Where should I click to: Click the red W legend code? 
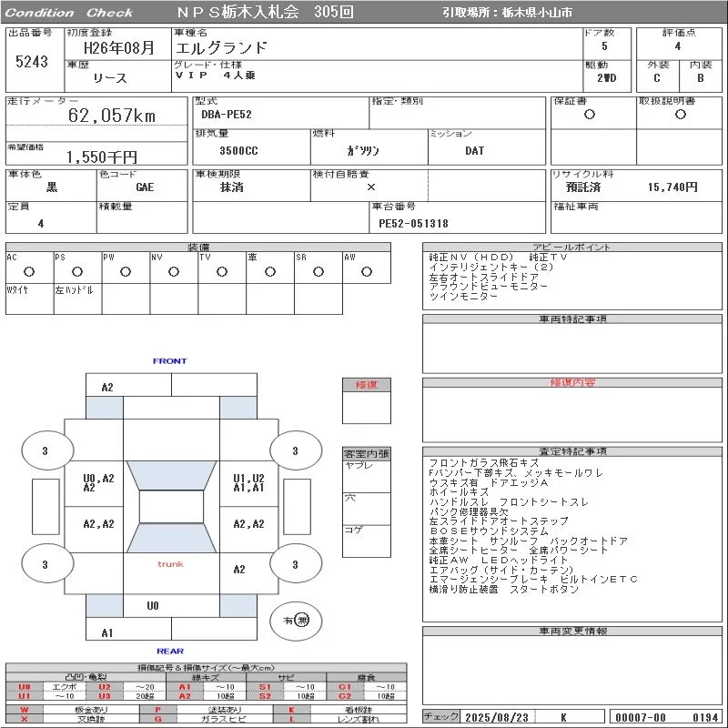pos(25,710)
